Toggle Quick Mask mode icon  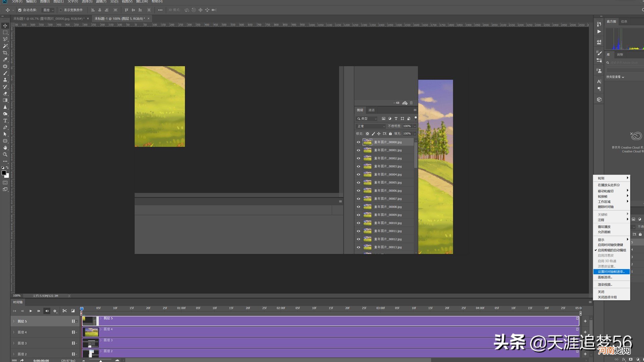coord(5,183)
